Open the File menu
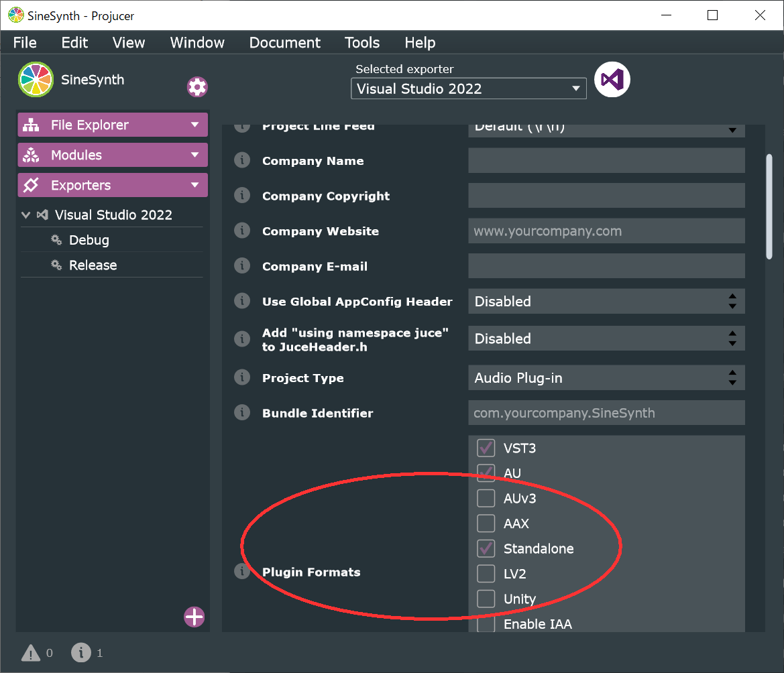This screenshot has height=673, width=784. click(x=25, y=42)
